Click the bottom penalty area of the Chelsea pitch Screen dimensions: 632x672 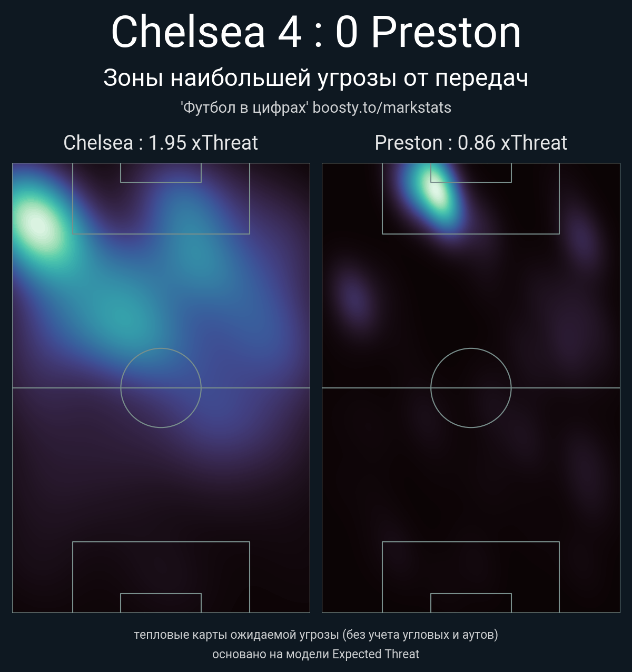(161, 577)
